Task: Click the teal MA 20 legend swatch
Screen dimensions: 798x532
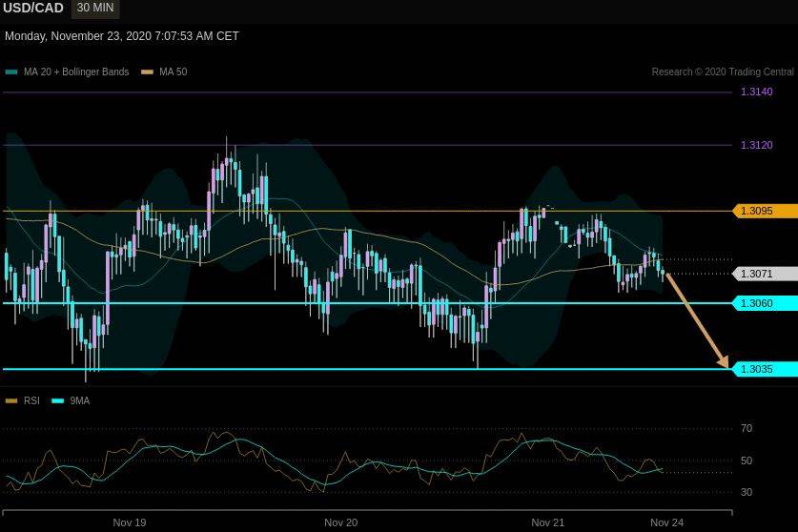Action: point(11,72)
